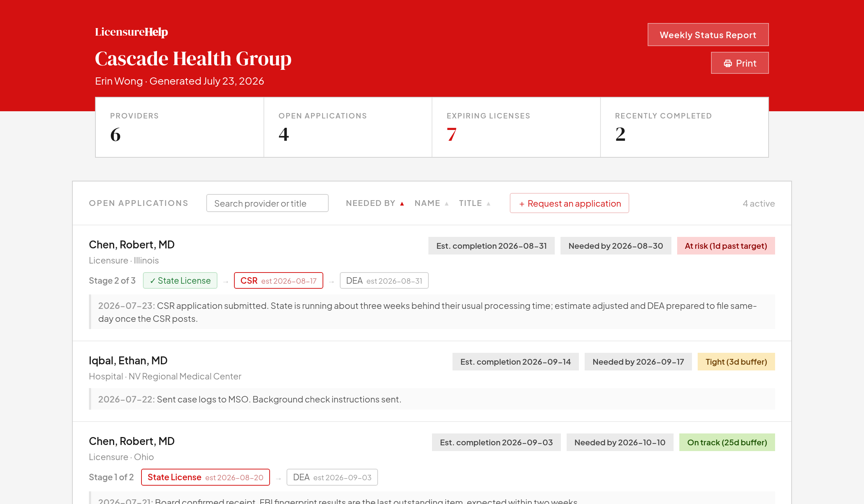Viewport: 864px width, 504px height.
Task: Click the CSR est 2026-08-17 stage chip
Action: coord(279,280)
